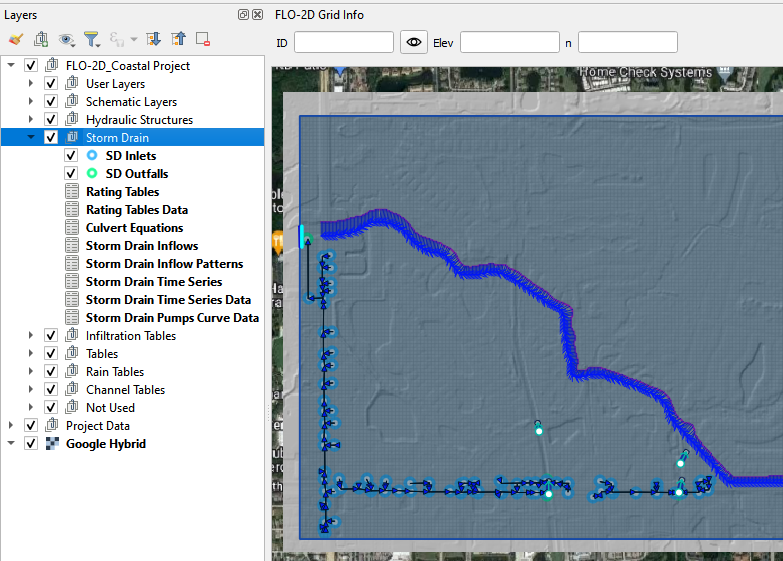Screen dimensions: 783x561
Task: Select the Culvert Equations table
Action: pos(136,228)
